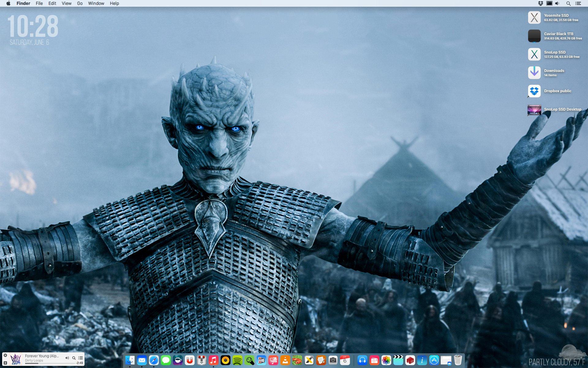This screenshot has width=588, height=368.
Task: Open the blue info 'i' app in Dock
Action: pyautogui.click(x=422, y=360)
